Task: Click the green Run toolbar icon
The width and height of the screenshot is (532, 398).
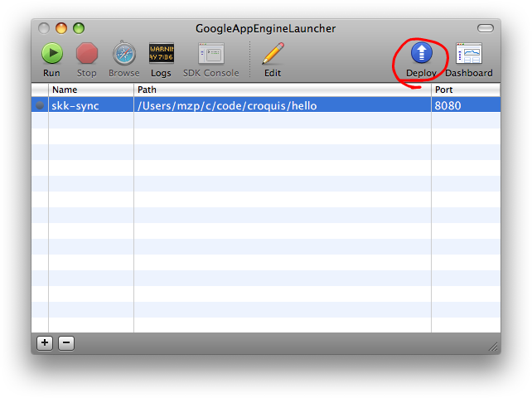Action: [x=52, y=53]
